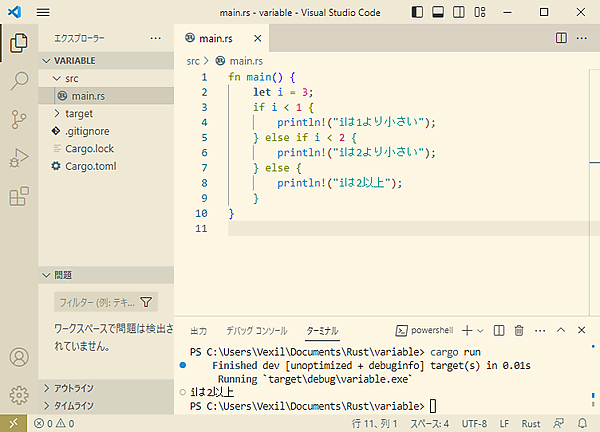Open the Accounts icon menu
The height and width of the screenshot is (432, 600).
click(18, 357)
